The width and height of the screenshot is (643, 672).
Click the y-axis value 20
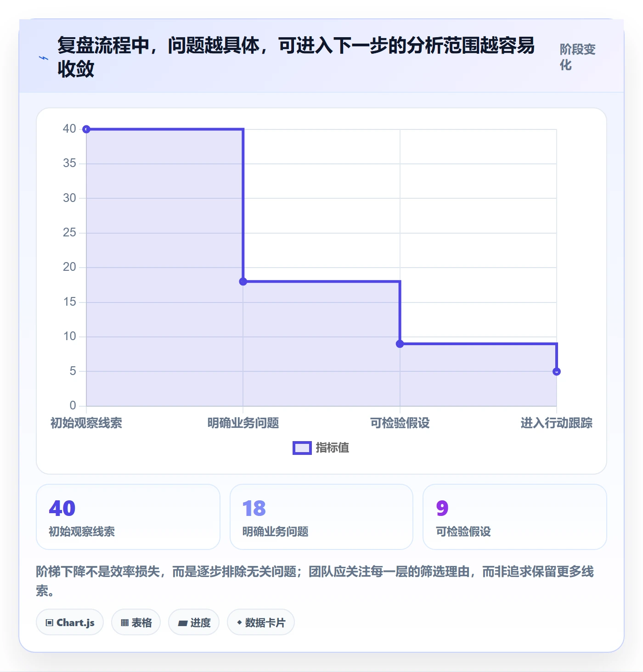click(x=69, y=267)
